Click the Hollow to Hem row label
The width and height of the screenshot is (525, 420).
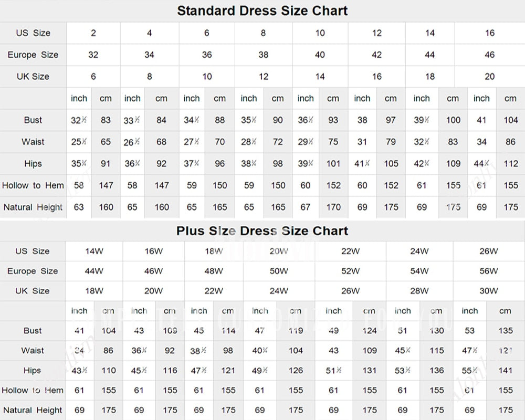point(33,185)
